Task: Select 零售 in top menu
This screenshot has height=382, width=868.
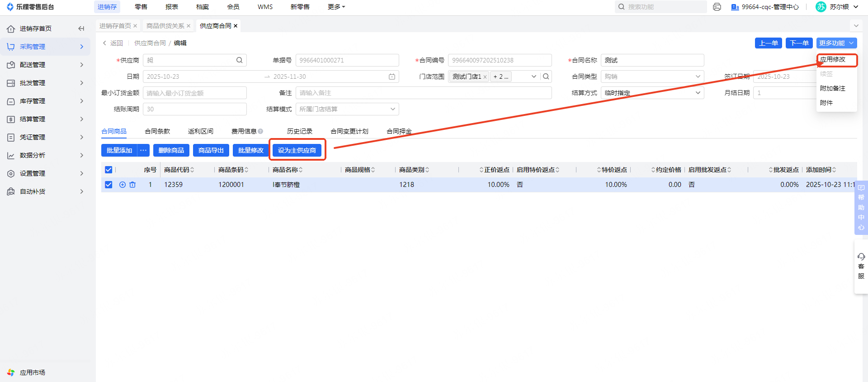Action: 141,7
